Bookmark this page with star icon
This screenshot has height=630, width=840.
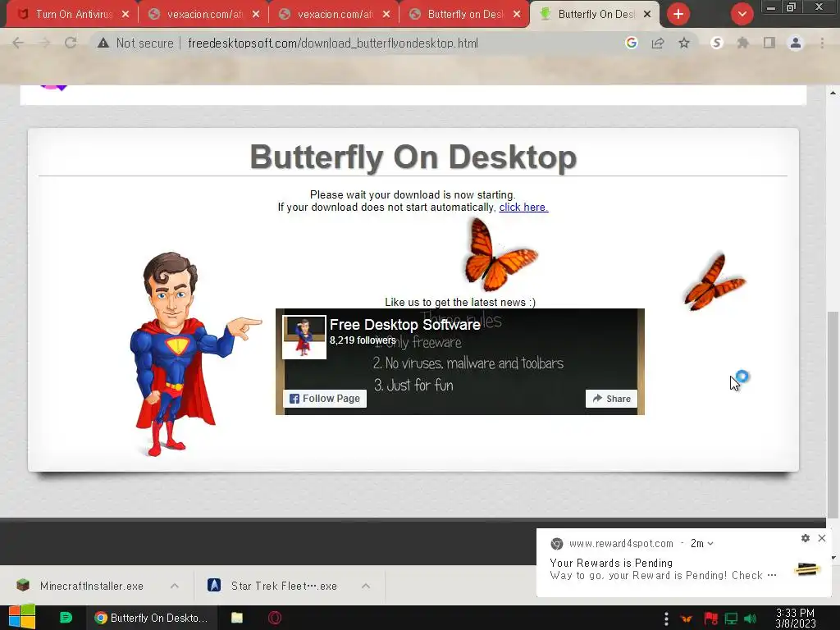pos(684,43)
